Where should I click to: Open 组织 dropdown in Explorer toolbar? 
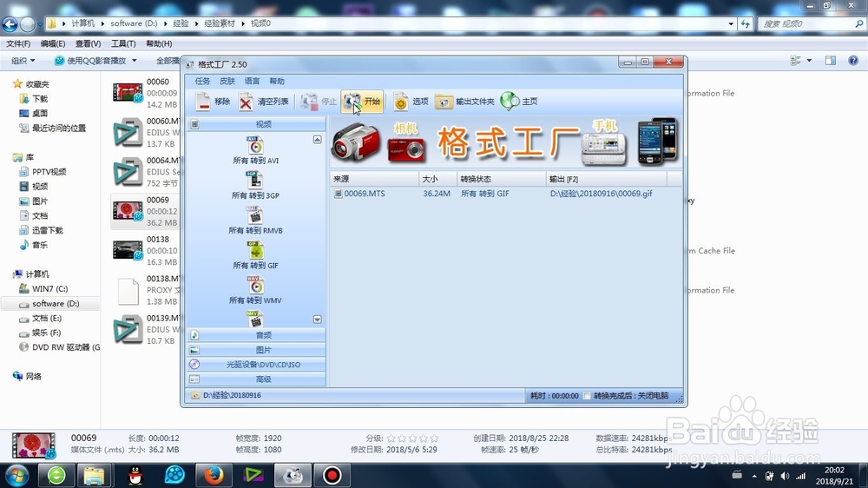pyautogui.click(x=23, y=61)
